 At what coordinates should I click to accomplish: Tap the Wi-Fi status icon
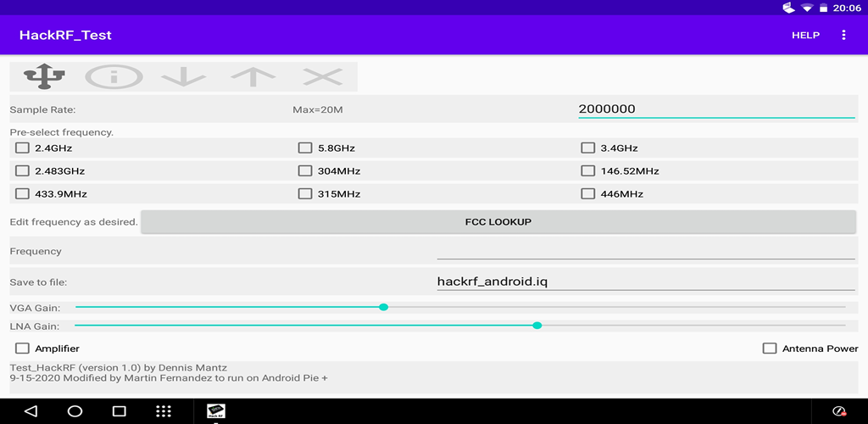(807, 8)
